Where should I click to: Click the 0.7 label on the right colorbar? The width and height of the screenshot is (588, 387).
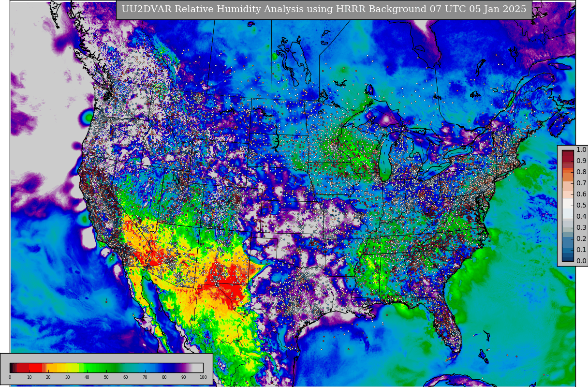[581, 183]
